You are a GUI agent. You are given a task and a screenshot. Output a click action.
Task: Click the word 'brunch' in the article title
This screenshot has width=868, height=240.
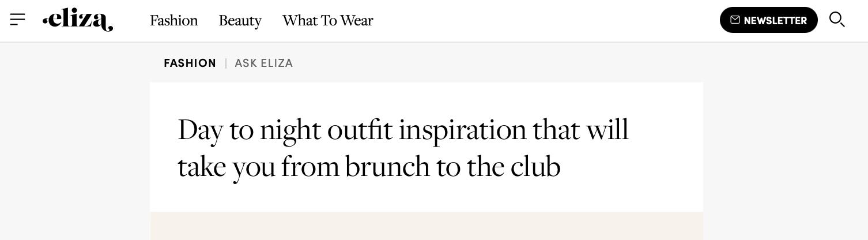(387, 167)
